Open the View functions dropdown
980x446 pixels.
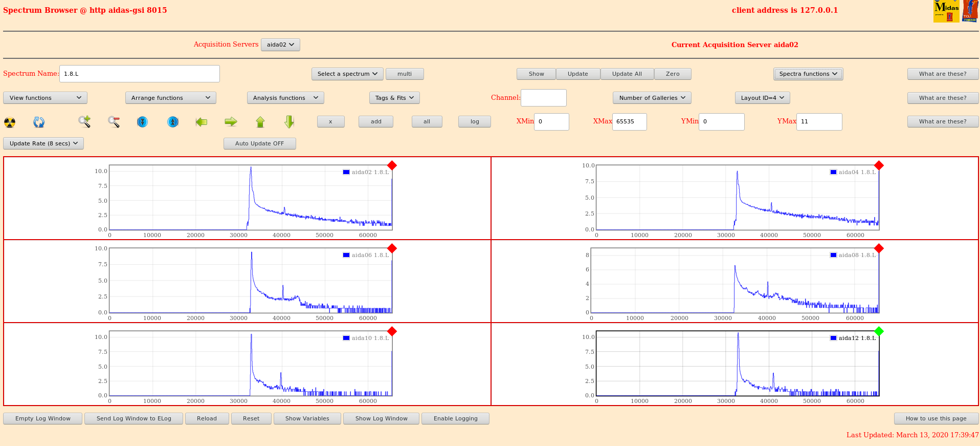tap(45, 98)
